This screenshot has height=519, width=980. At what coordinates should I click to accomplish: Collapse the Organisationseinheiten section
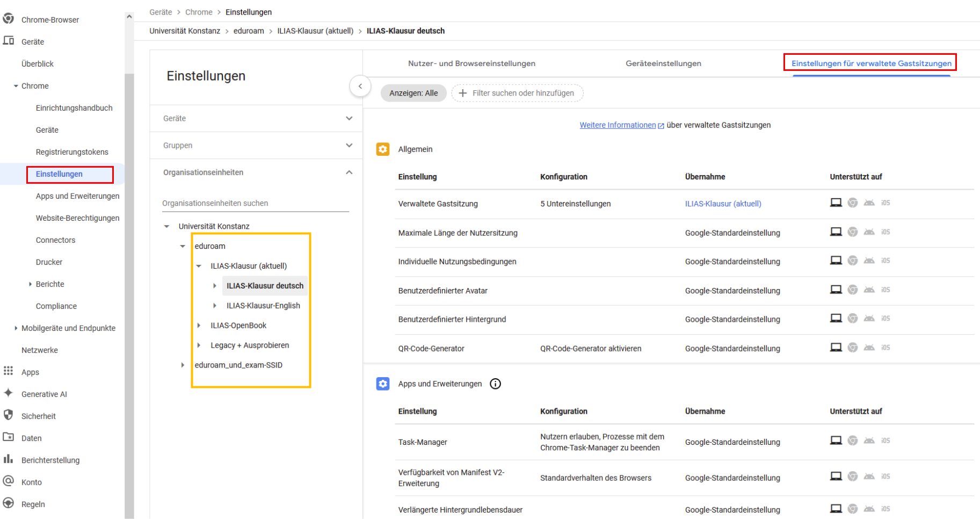[349, 172]
